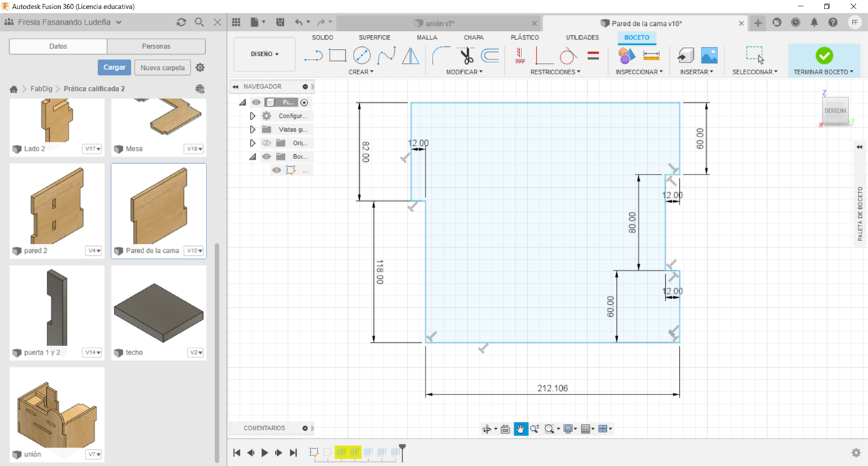Viewport: 868px width, 466px height.
Task: Click the Cargar upload button
Action: coord(114,67)
